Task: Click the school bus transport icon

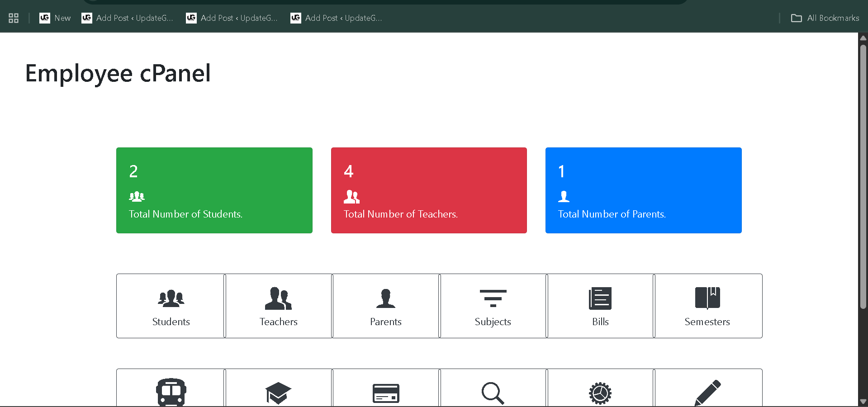Action: (171, 392)
